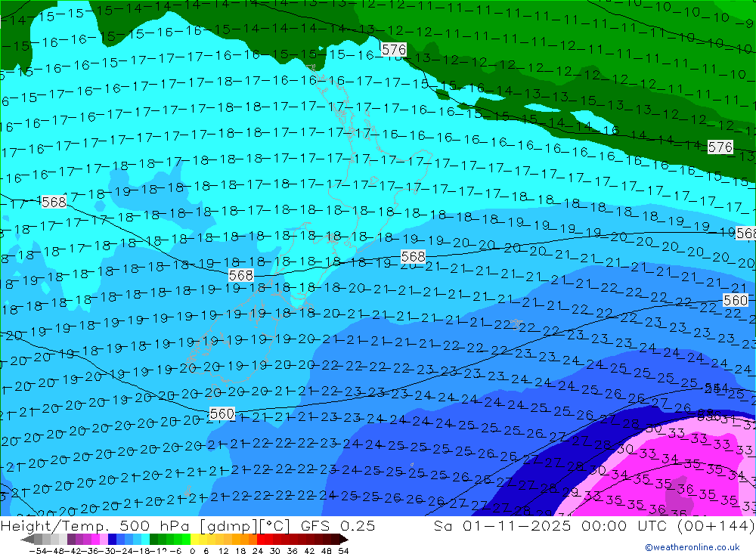Click the '[°C]' unit label in the title
Image resolution: width=756 pixels, height=554 pixels.
pos(274,525)
